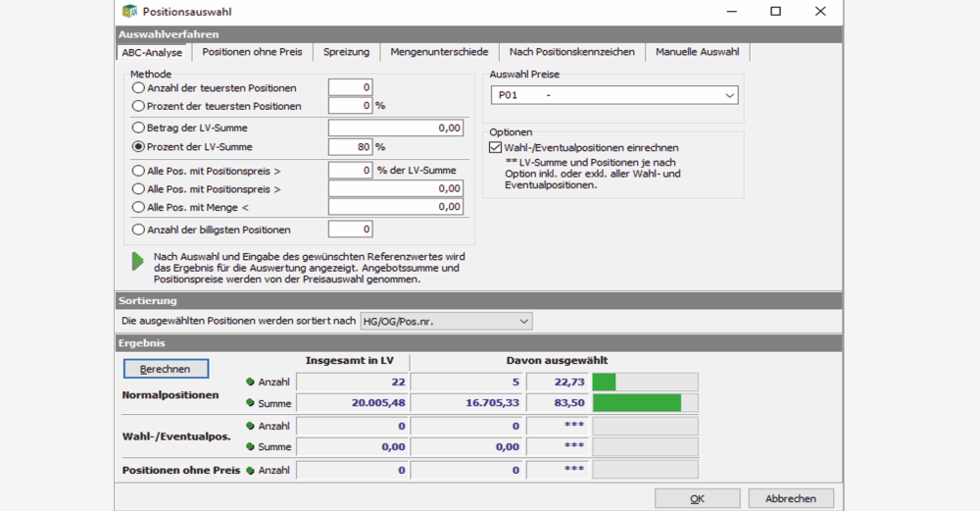Screen dimensions: 980x511
Task: Click the 'Anzahl der billigsten Positionen' field
Action: [351, 230]
